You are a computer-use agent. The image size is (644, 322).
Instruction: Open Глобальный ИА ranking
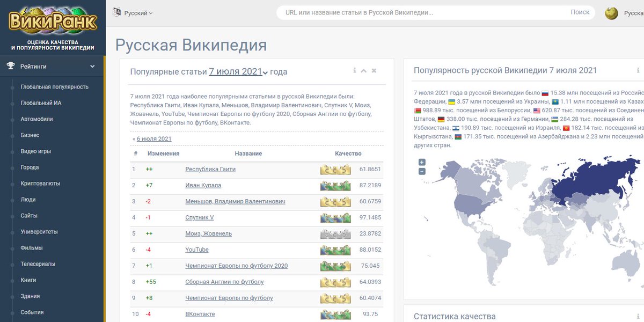tap(41, 103)
